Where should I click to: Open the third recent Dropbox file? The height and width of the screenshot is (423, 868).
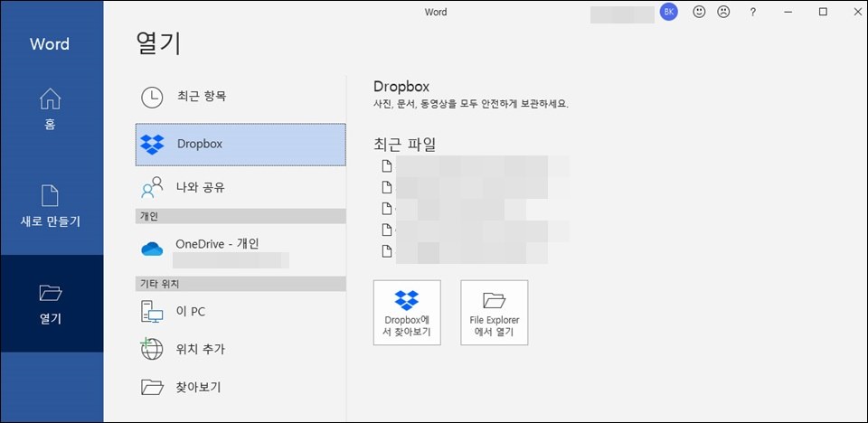click(454, 209)
